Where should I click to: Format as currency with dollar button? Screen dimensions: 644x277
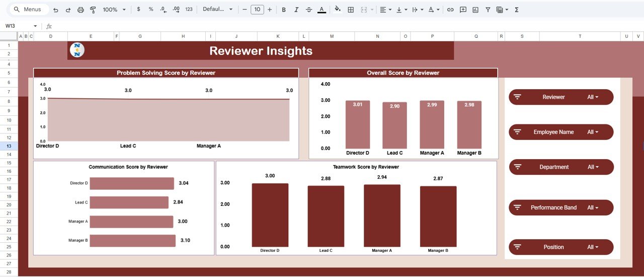138,10
